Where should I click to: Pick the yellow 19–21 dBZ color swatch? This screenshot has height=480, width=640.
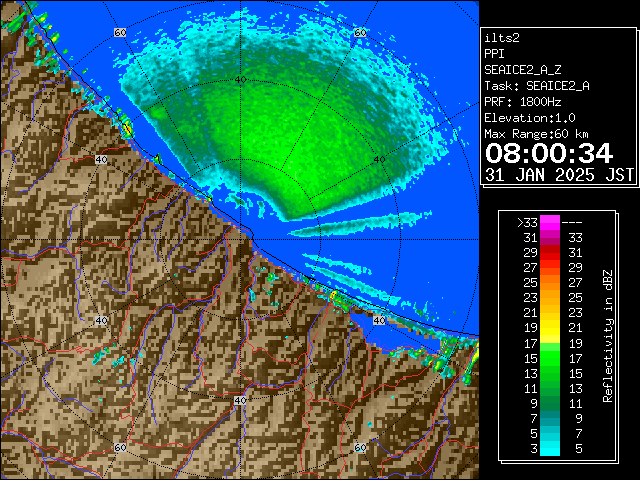point(550,328)
